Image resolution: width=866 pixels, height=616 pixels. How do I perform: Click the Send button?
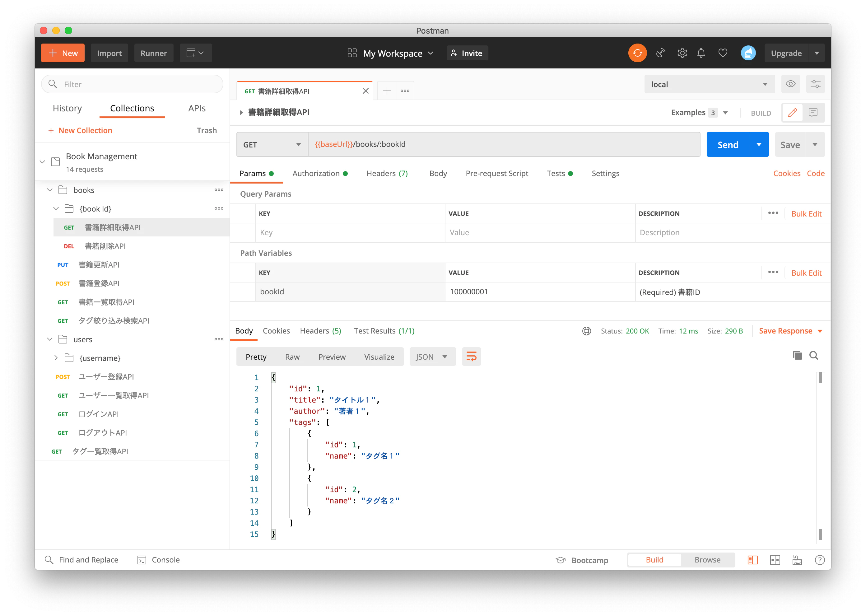coord(728,145)
